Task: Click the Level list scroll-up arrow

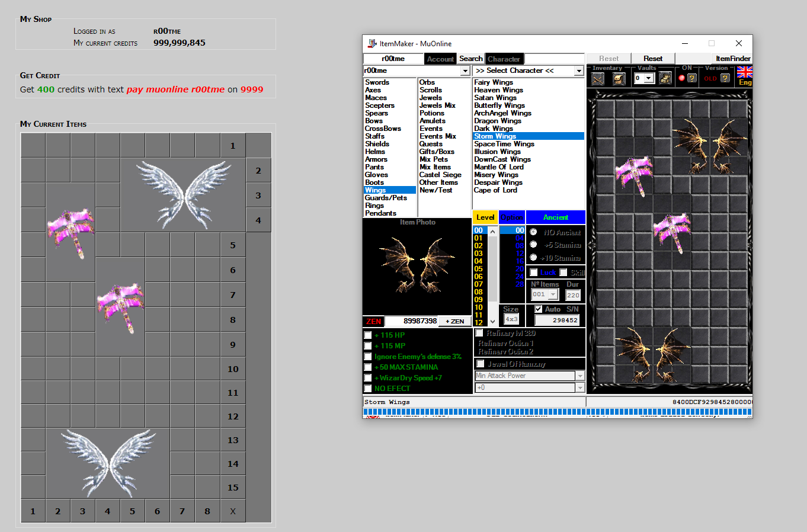Action: 492,232
